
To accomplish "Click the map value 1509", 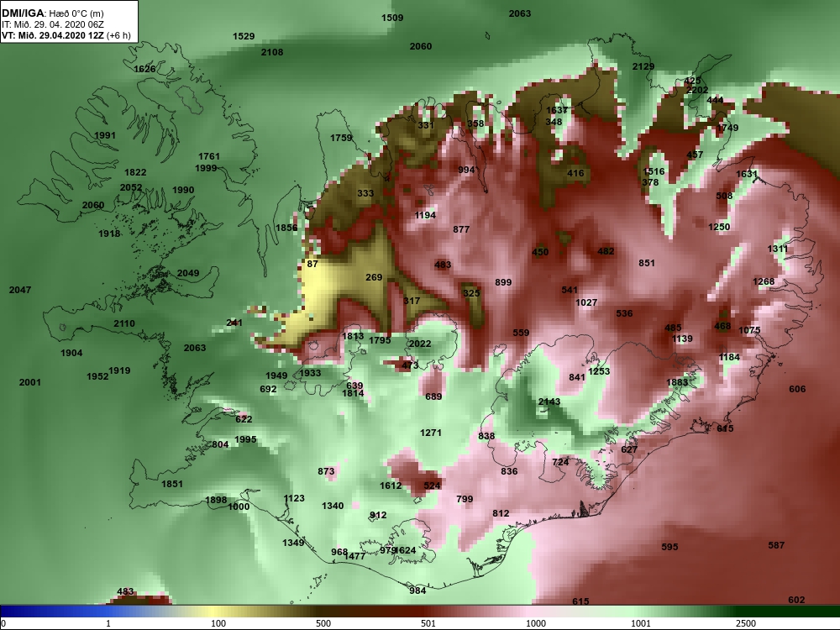I will [x=392, y=18].
